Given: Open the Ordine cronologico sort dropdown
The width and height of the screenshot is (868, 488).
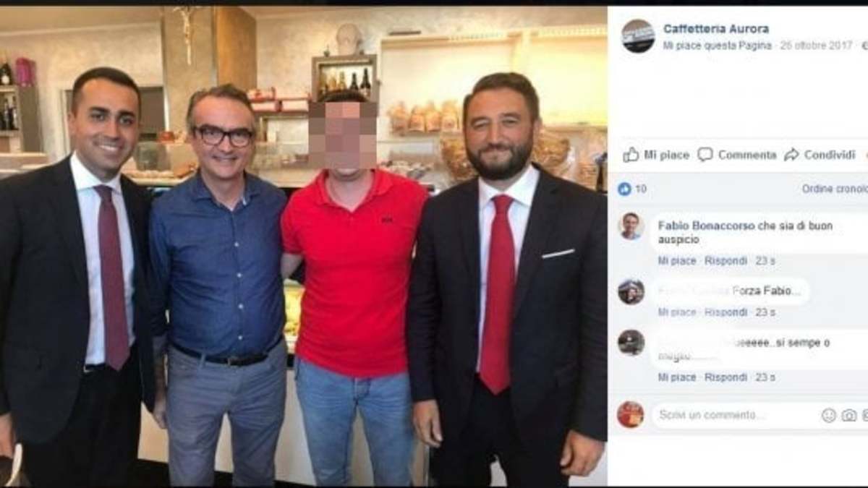Looking at the screenshot, I should pyautogui.click(x=835, y=189).
